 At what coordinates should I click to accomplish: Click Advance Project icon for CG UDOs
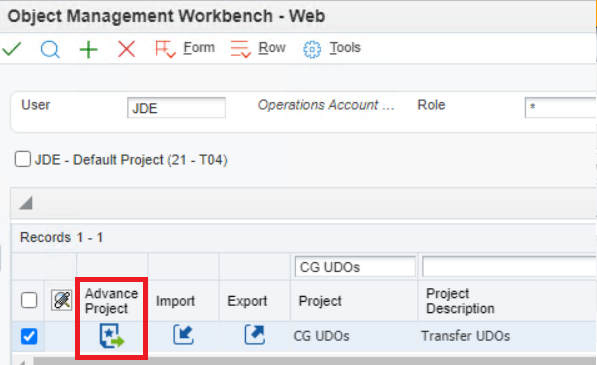click(x=112, y=336)
